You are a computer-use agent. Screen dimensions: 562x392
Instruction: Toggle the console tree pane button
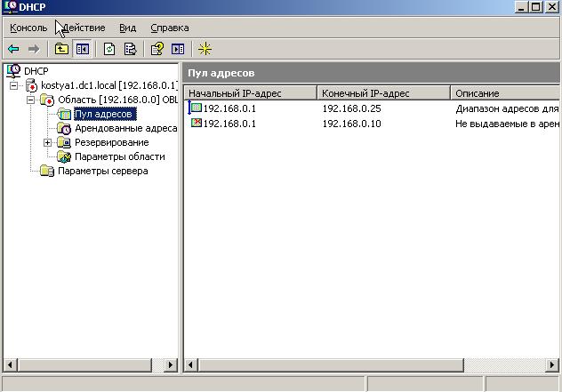point(83,49)
